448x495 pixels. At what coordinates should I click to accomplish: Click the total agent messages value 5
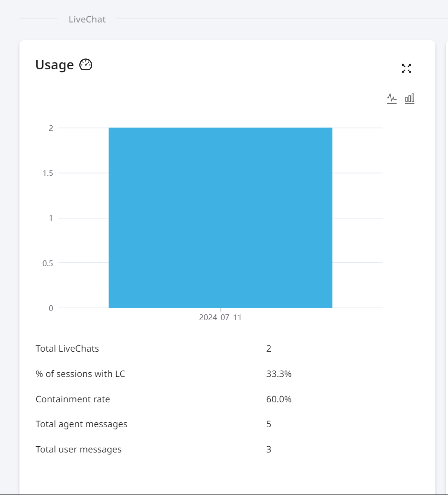pos(269,424)
